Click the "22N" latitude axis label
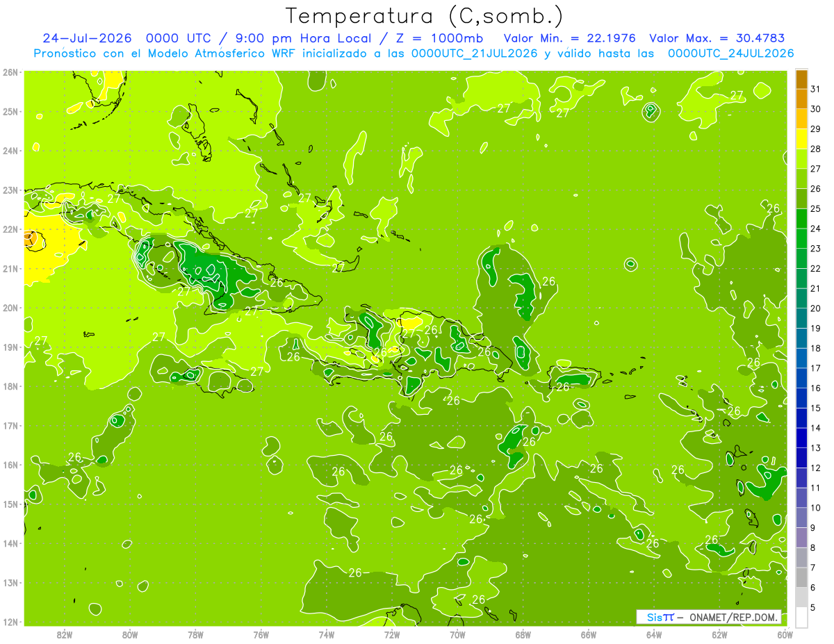This screenshot has width=834, height=644. coord(10,229)
